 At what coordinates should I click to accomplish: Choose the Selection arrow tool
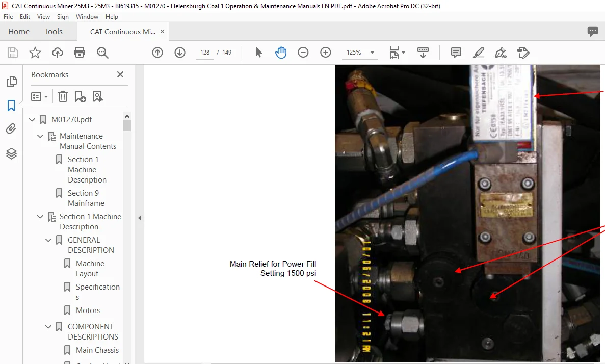258,53
